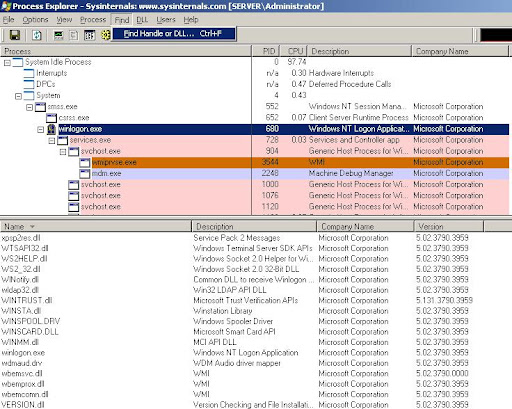Sort processes by Description column header
This screenshot has height=409, width=512.
click(x=360, y=51)
